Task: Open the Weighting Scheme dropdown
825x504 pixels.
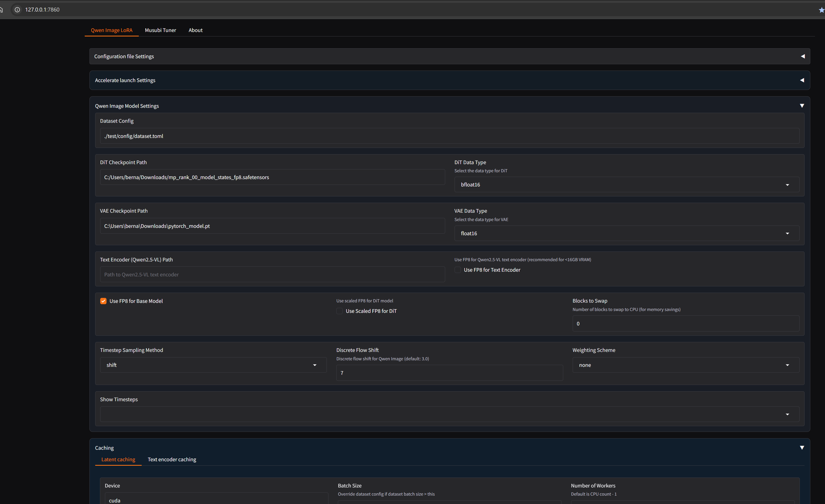Action: [x=787, y=365]
